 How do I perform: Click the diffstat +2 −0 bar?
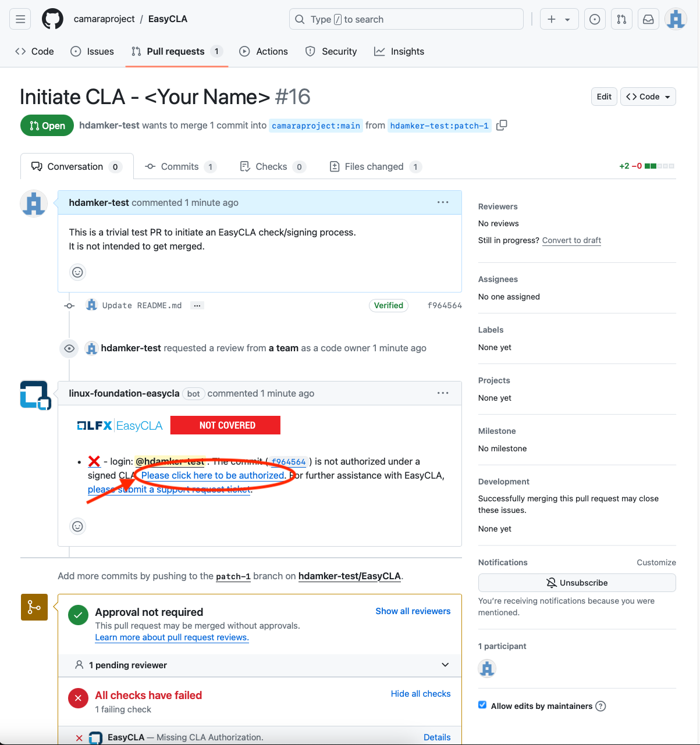click(x=646, y=166)
